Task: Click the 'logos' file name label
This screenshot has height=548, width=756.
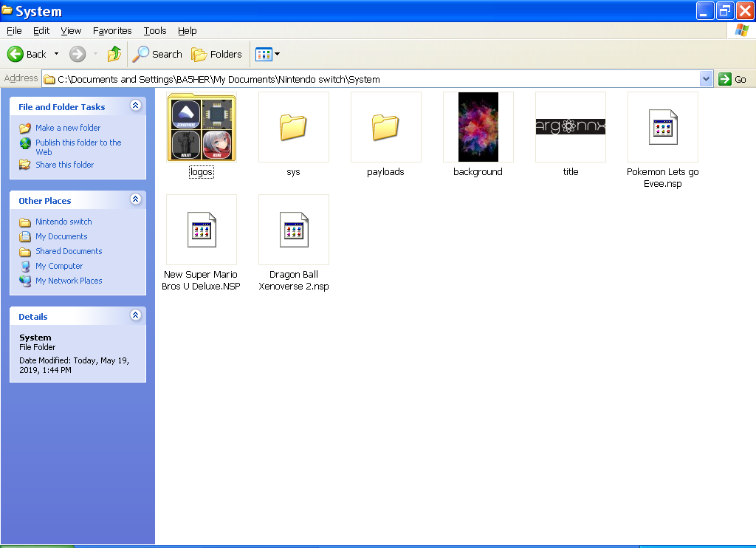Action: [202, 172]
